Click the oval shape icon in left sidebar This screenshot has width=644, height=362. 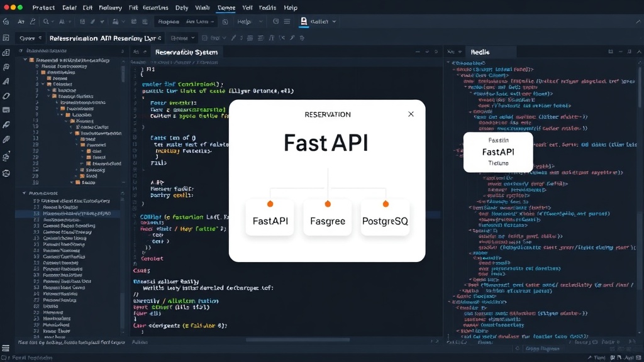(6, 96)
